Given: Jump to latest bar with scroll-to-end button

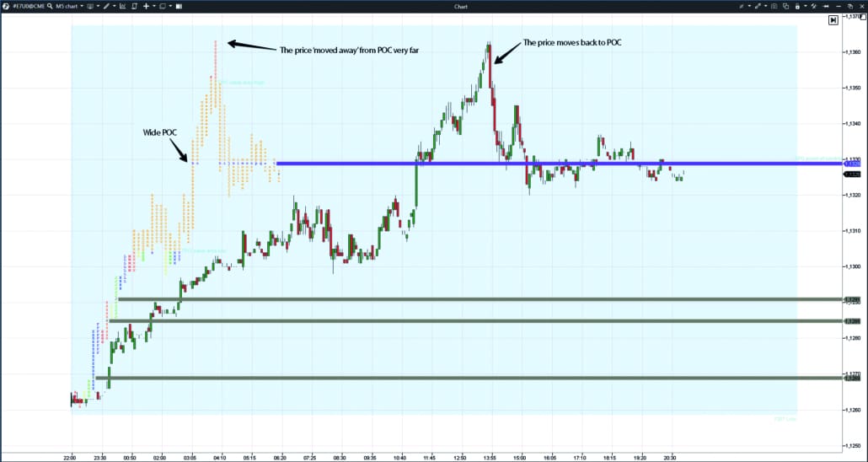Looking at the screenshot, I should tap(833, 20).
